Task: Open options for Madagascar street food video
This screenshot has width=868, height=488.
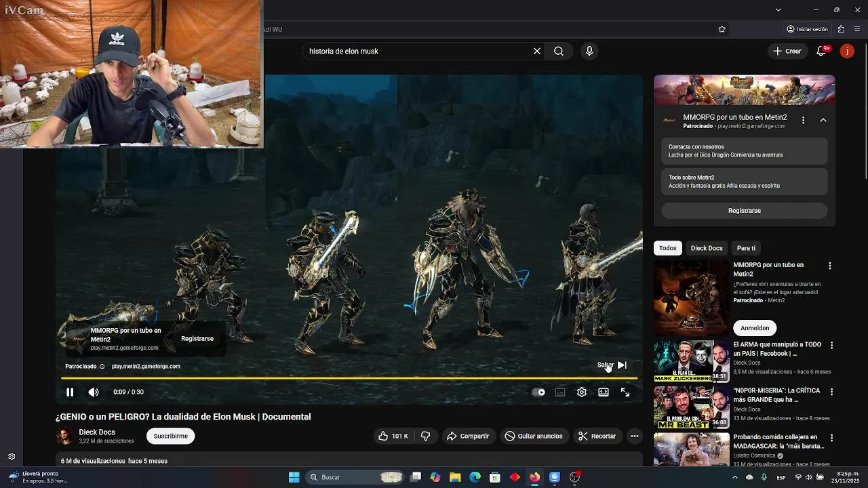Action: click(x=831, y=438)
